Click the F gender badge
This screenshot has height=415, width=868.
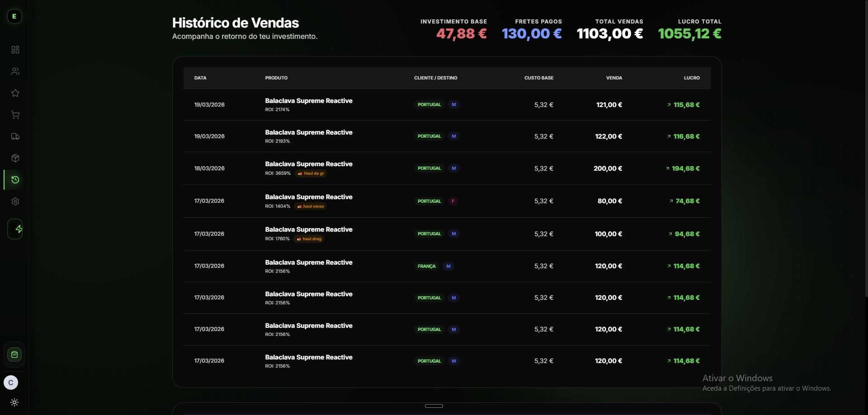click(453, 201)
